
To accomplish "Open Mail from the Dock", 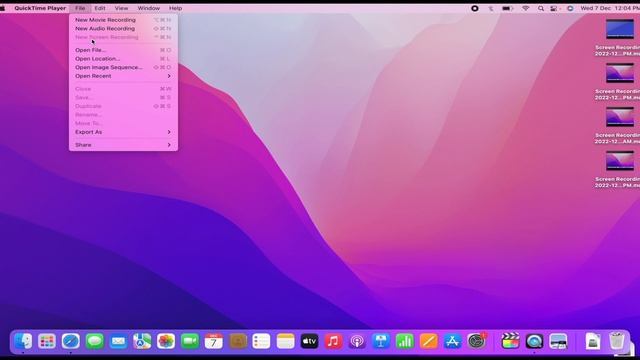I will coord(118,341).
